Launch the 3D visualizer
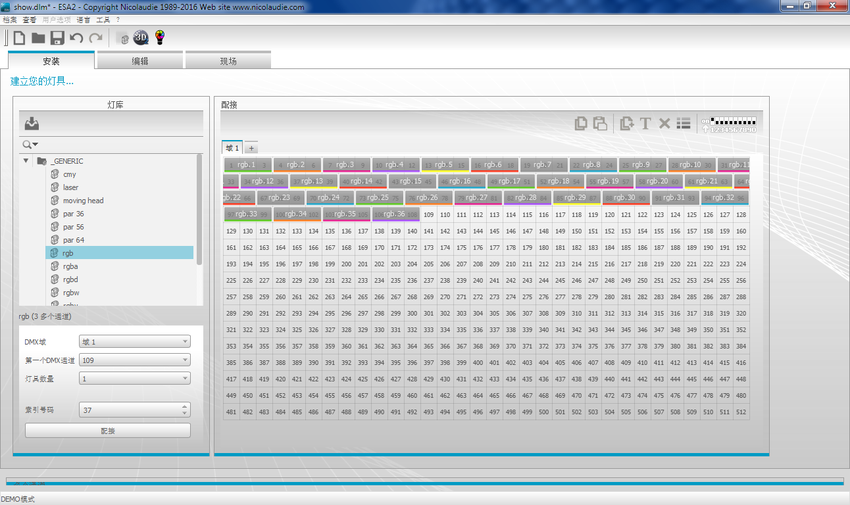 coord(140,37)
